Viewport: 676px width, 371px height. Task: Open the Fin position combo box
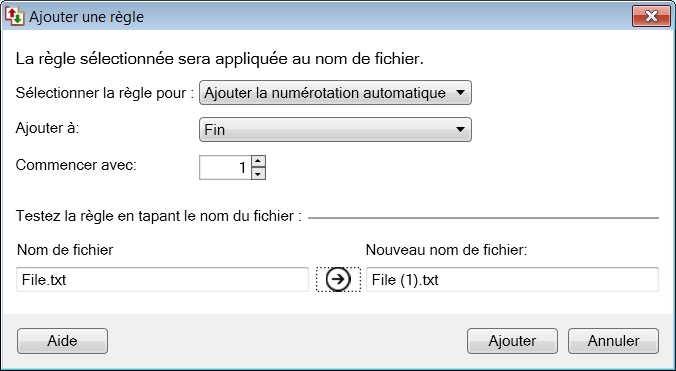(335, 130)
